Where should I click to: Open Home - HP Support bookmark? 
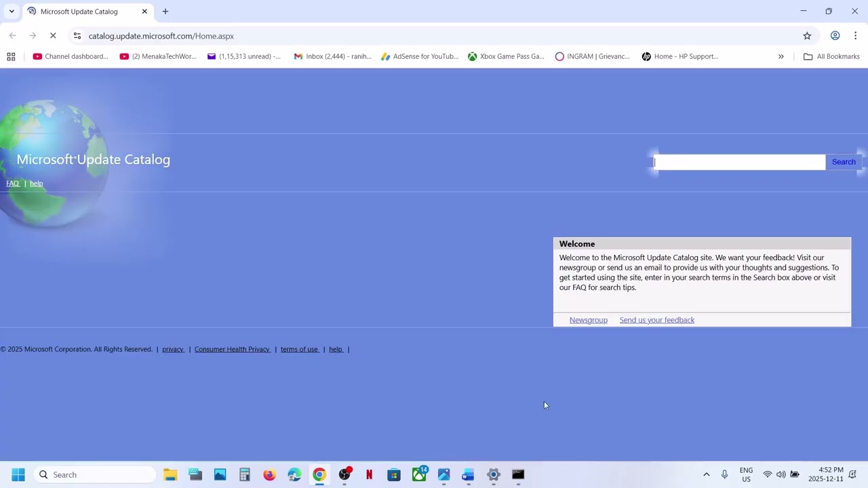tap(680, 56)
